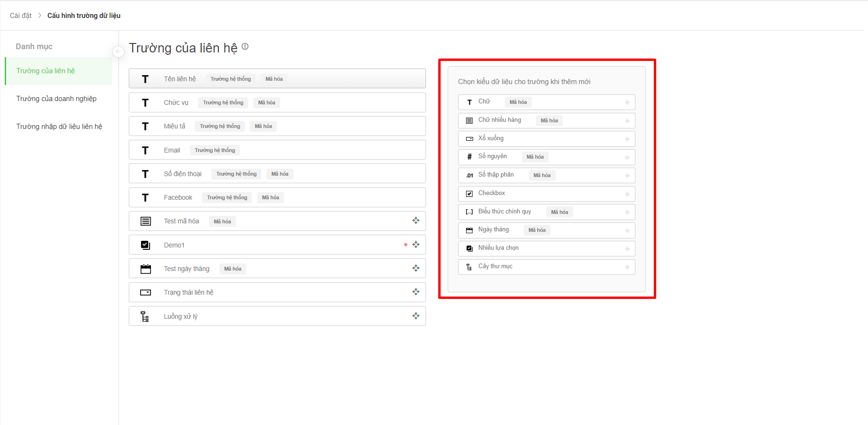Go to Trường nhập dữ liệu liên hệ
868x425 pixels.
click(x=59, y=127)
